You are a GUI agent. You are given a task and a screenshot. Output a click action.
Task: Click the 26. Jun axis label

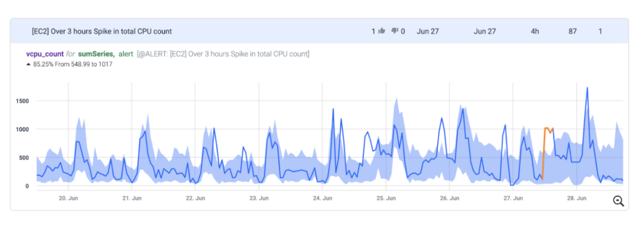tap(449, 198)
